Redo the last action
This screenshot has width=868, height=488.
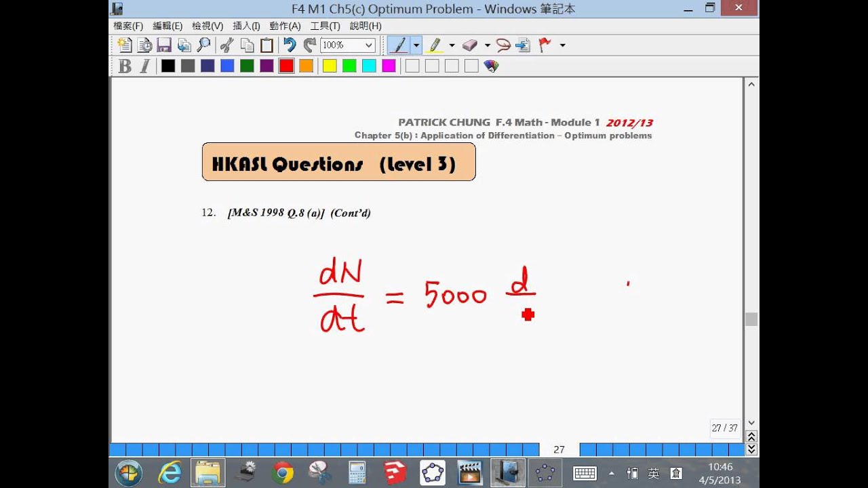point(310,45)
